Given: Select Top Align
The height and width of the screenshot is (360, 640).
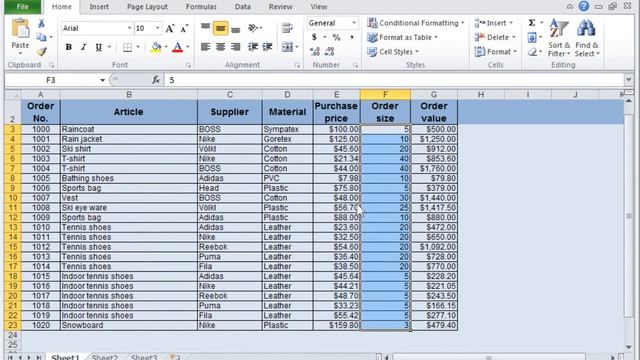Looking at the screenshot, I should pos(205,28).
